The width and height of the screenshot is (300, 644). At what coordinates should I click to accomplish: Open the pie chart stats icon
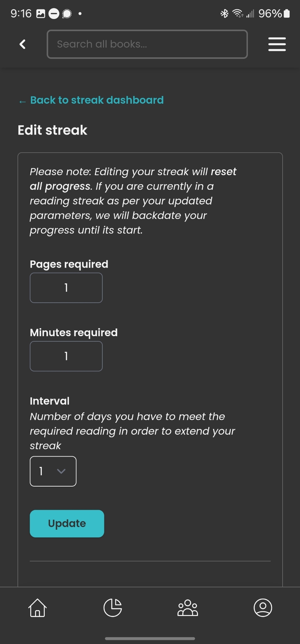tap(113, 608)
